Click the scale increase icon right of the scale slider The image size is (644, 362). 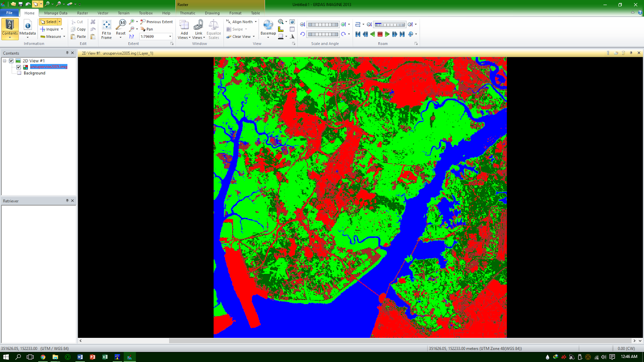pyautogui.click(x=343, y=25)
